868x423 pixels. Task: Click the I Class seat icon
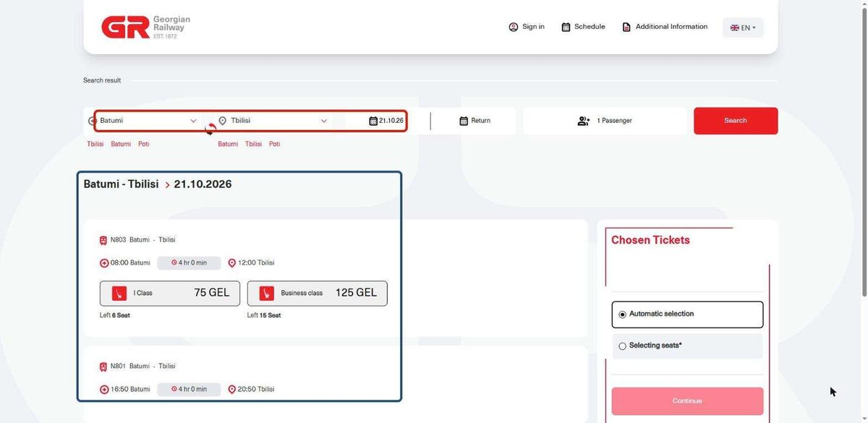(119, 294)
